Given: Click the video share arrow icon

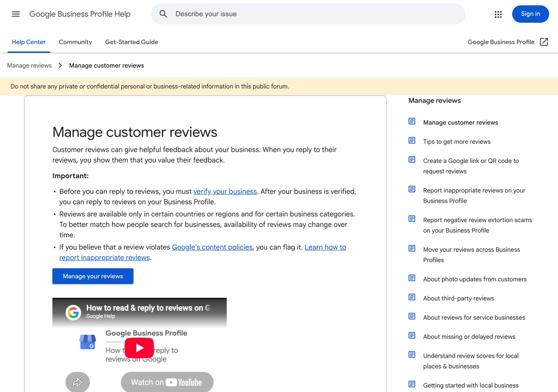Looking at the screenshot, I should point(78,382).
